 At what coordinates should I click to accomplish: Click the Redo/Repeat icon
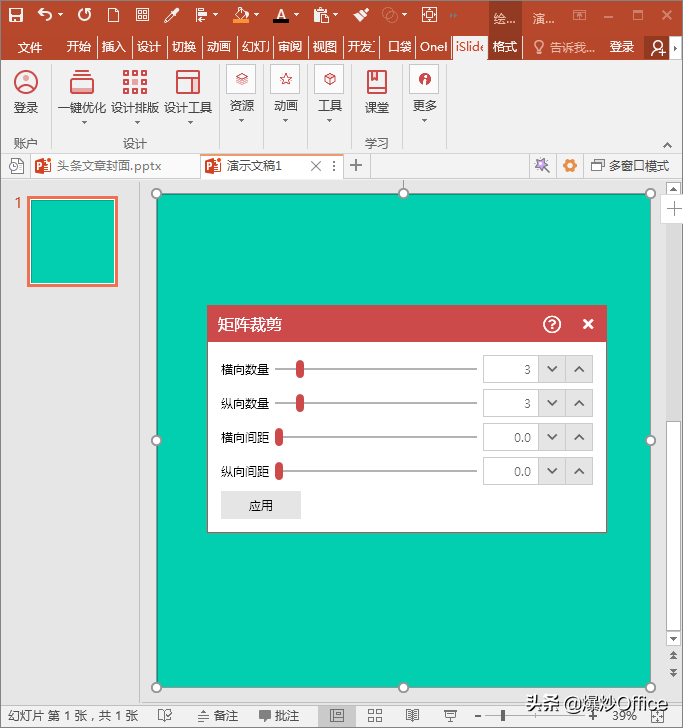(85, 15)
